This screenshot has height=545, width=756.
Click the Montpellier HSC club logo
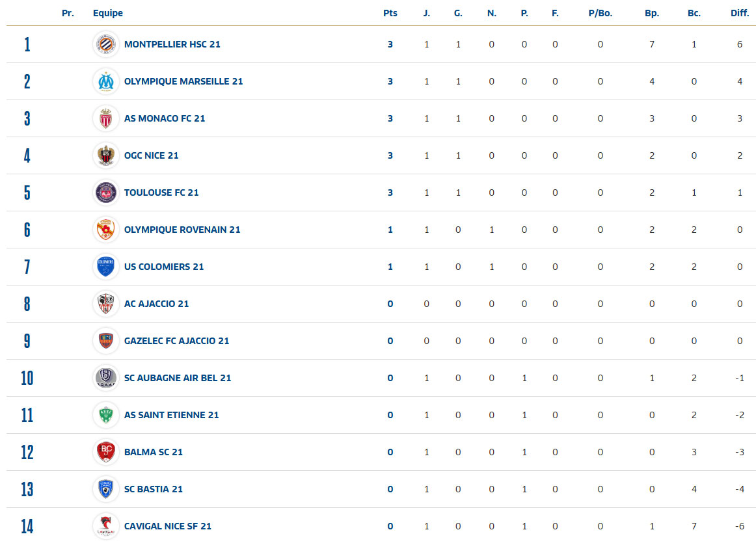pos(105,44)
